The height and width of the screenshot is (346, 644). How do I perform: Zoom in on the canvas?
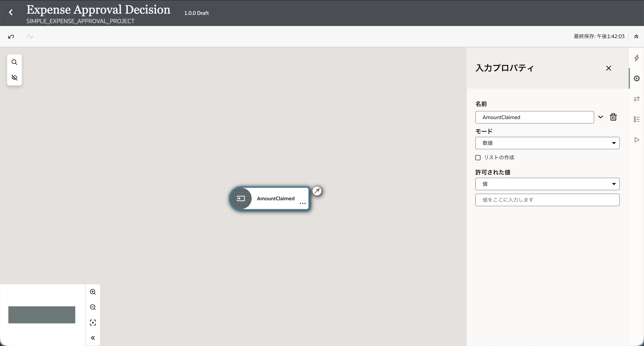[x=93, y=292]
